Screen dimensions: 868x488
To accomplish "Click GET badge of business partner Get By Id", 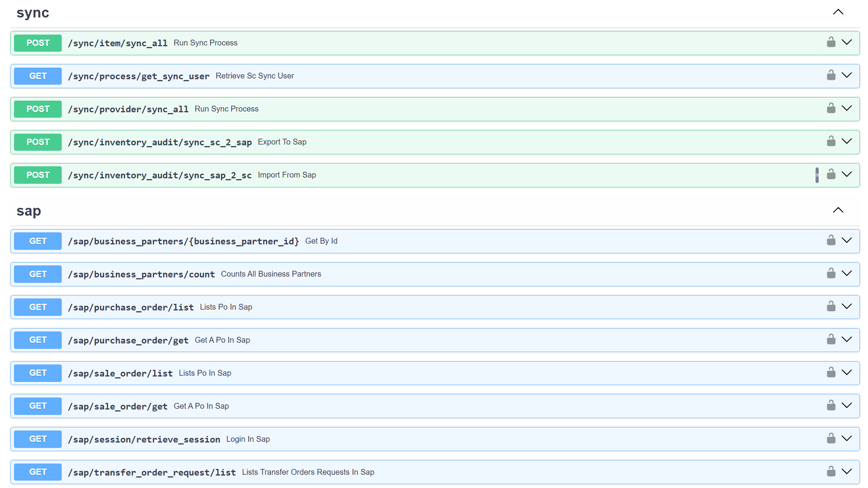I will coord(38,241).
